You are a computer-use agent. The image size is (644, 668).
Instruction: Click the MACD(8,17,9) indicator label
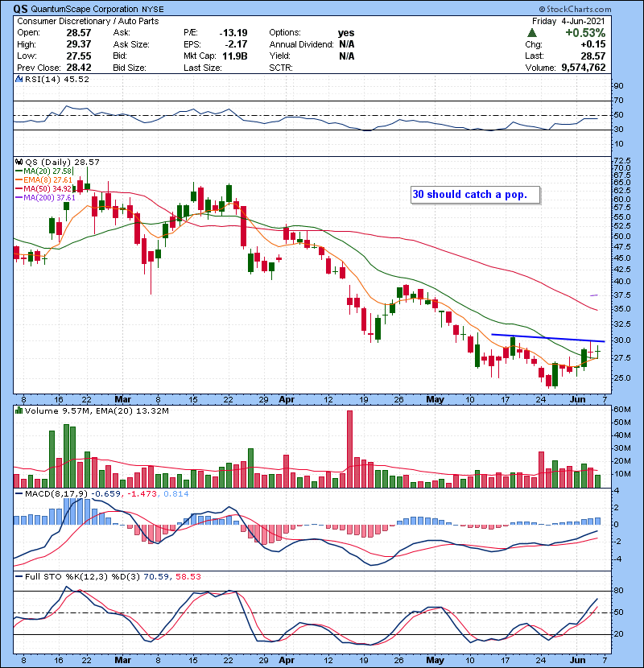point(56,494)
